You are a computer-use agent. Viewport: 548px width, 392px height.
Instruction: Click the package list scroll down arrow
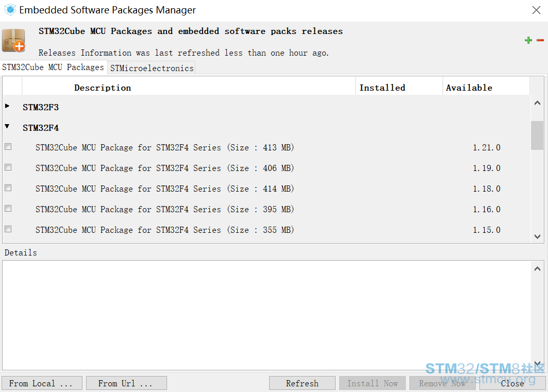(x=537, y=236)
